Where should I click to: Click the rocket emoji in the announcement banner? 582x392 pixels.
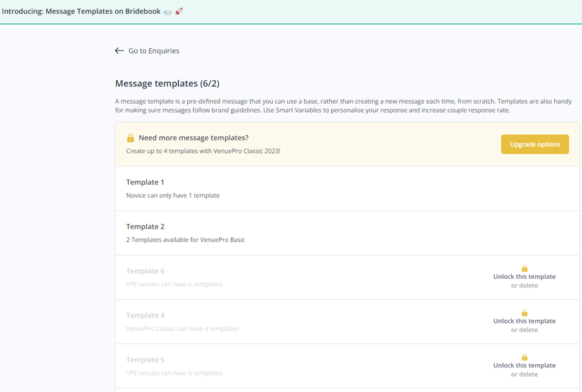[x=179, y=11]
